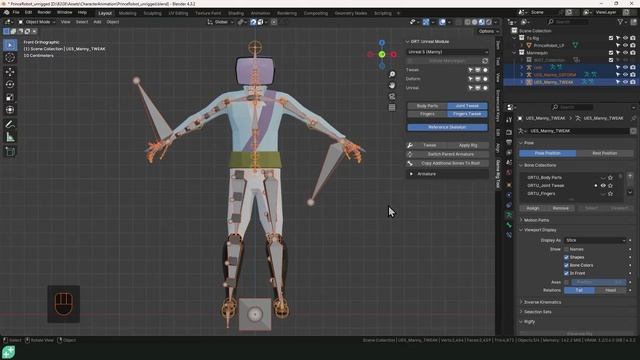Click the red X axis gizmo ball

point(393,54)
